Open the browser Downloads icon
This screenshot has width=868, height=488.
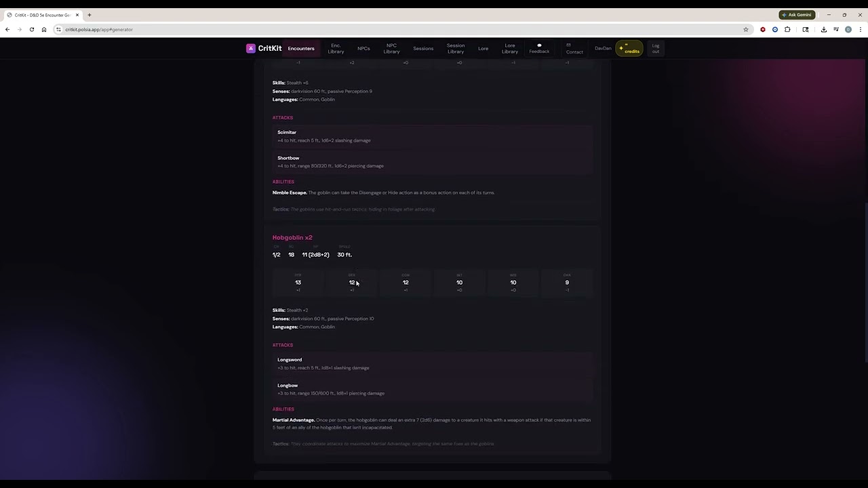[824, 29]
